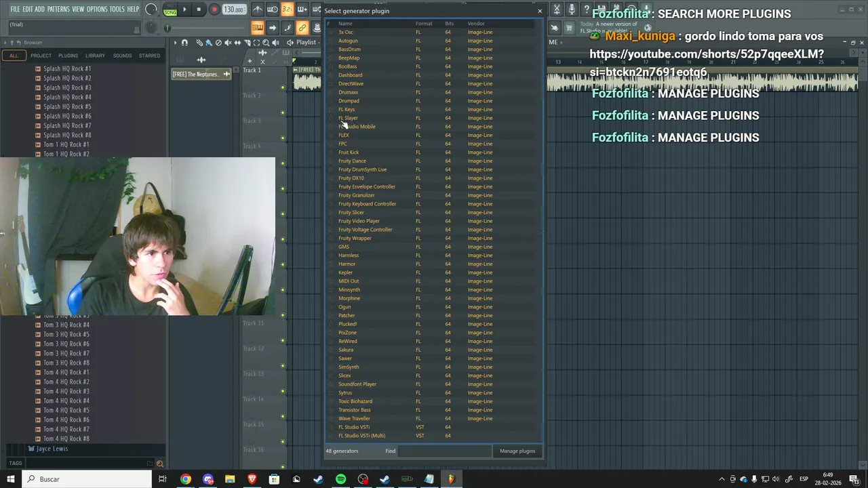Select the playlist draw pencil tool
This screenshot has width=868, height=488.
[199, 43]
